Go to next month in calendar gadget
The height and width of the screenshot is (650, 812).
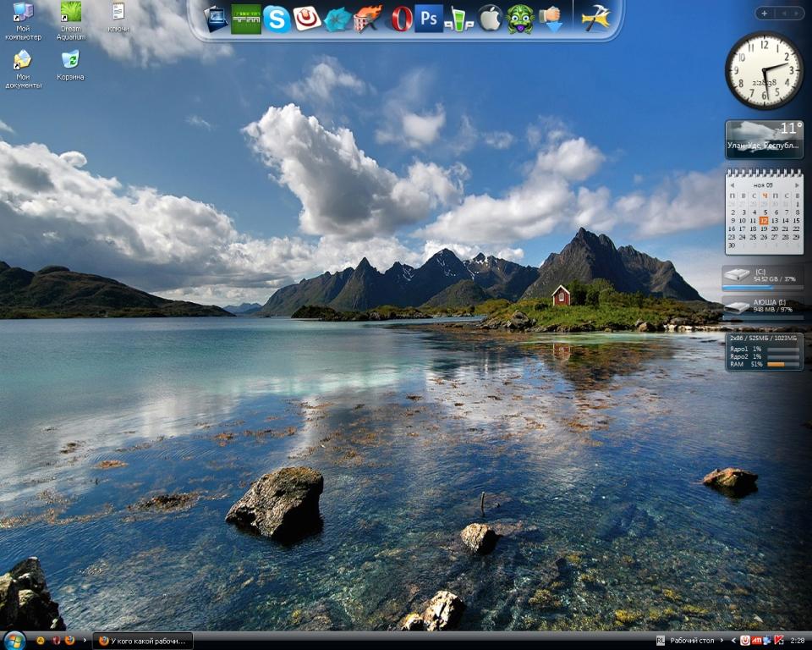coord(797,184)
